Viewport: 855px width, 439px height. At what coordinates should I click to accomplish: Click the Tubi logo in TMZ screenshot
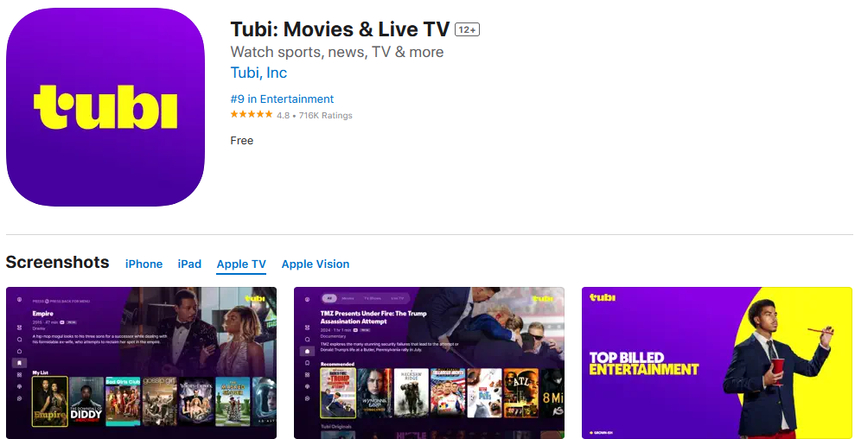(x=543, y=298)
